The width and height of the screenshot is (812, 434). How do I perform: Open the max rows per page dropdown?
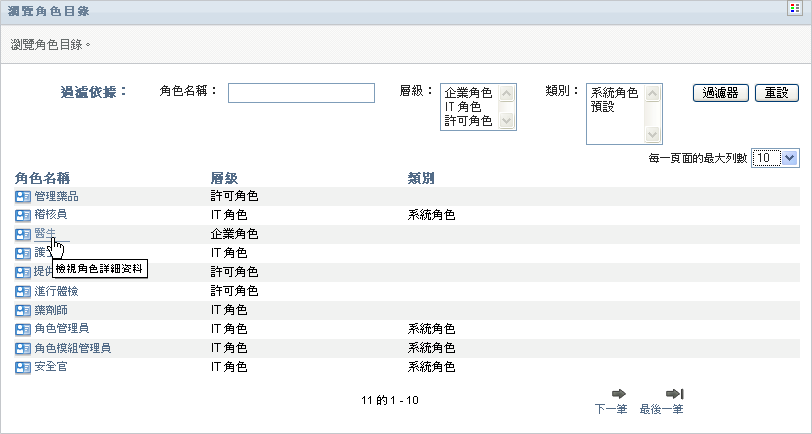(775, 158)
